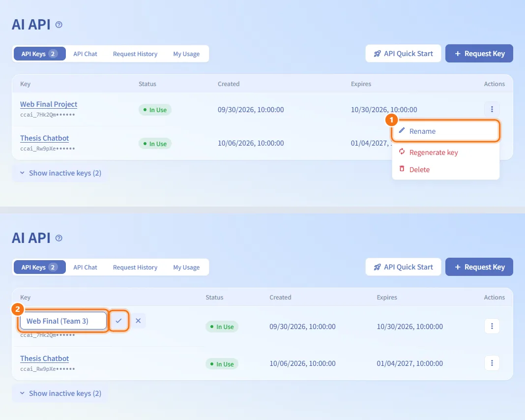The image size is (525, 420).
Task: Click the Web Final (Team 3) name field
Action: point(63,321)
